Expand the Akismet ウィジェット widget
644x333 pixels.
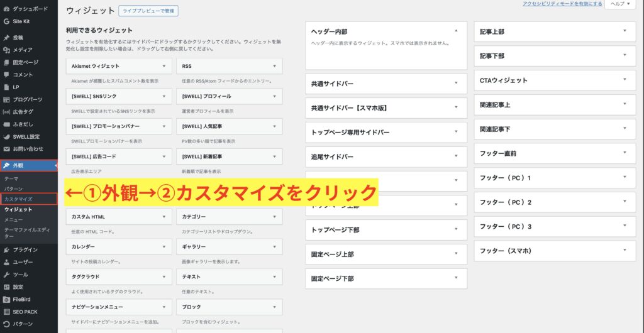(165, 66)
